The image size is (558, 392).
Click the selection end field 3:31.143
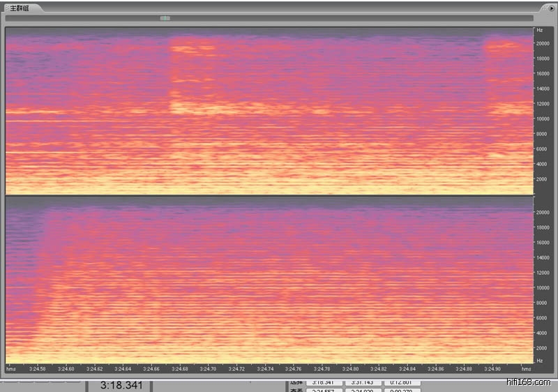(x=363, y=382)
